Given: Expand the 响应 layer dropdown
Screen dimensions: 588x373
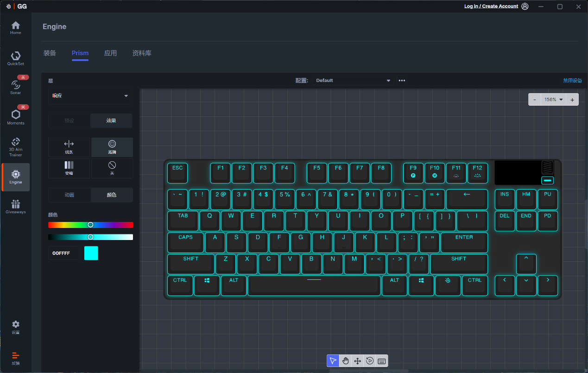Looking at the screenshot, I should tap(90, 96).
